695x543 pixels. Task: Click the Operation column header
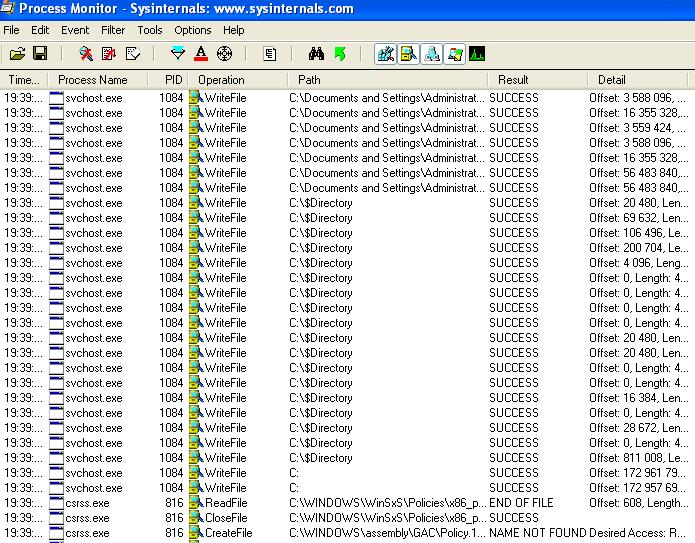[x=238, y=80]
